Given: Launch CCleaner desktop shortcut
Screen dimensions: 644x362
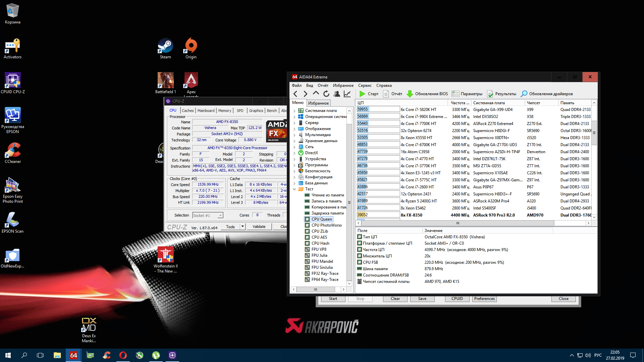Looking at the screenshot, I should [13, 153].
